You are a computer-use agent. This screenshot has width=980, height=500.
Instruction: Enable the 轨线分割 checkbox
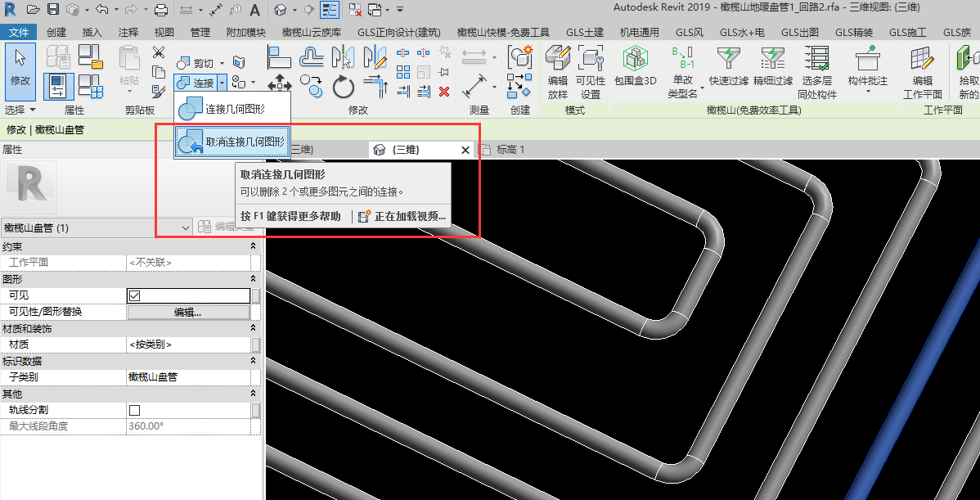[x=134, y=410]
